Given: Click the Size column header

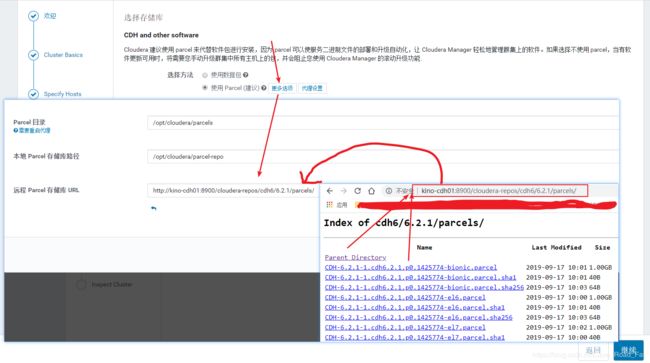Looking at the screenshot, I should click(602, 247).
